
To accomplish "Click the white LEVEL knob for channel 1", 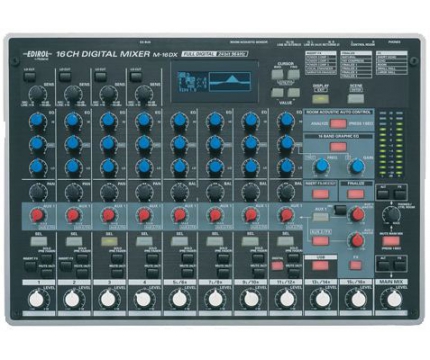I will click(37, 299).
